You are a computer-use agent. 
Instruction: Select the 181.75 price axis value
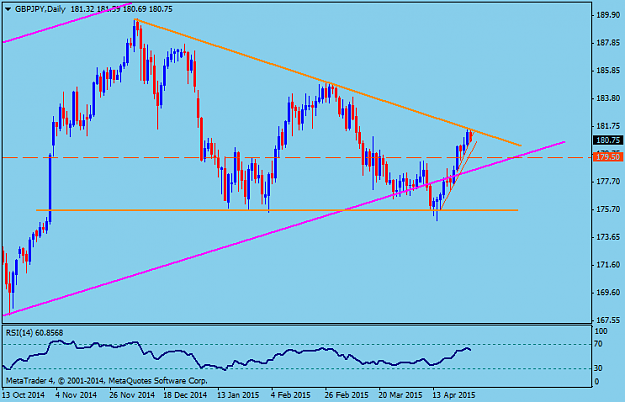[x=608, y=126]
